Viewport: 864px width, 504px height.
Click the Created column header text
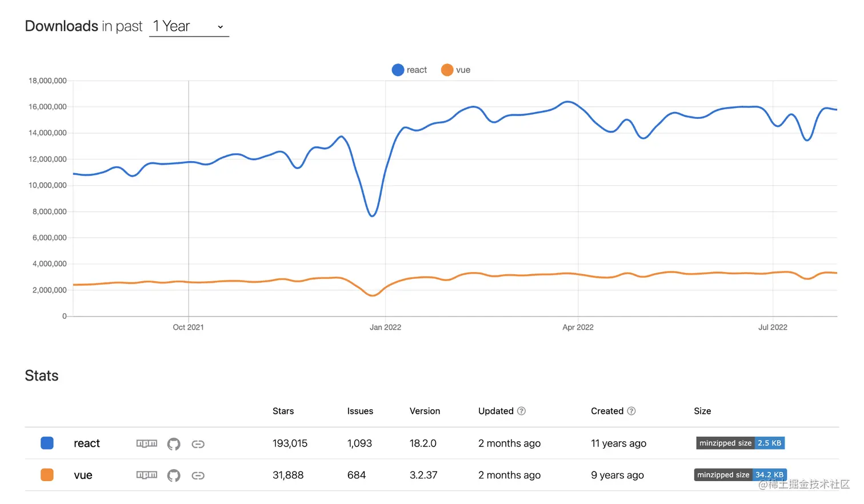607,411
